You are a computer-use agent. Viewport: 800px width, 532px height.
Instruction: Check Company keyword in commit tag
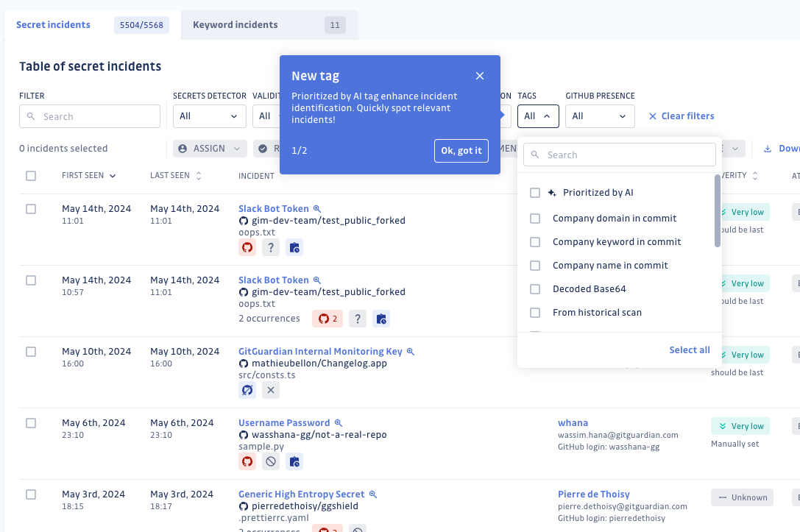click(535, 242)
